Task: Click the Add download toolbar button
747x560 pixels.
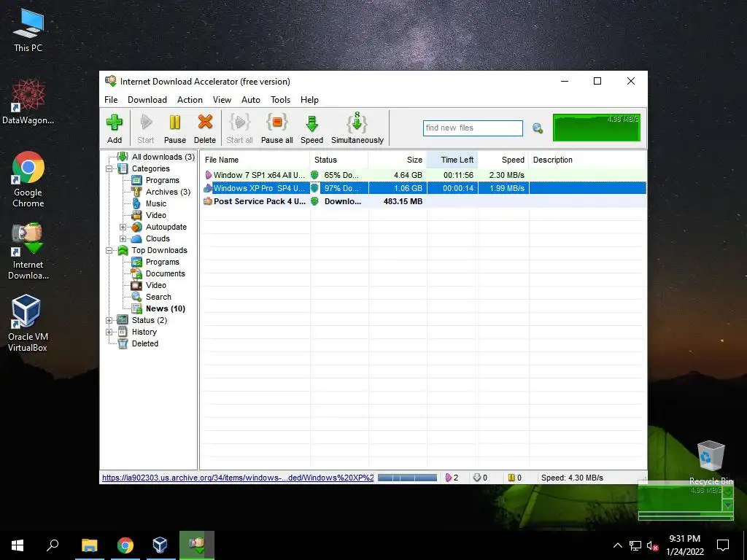Action: click(115, 128)
